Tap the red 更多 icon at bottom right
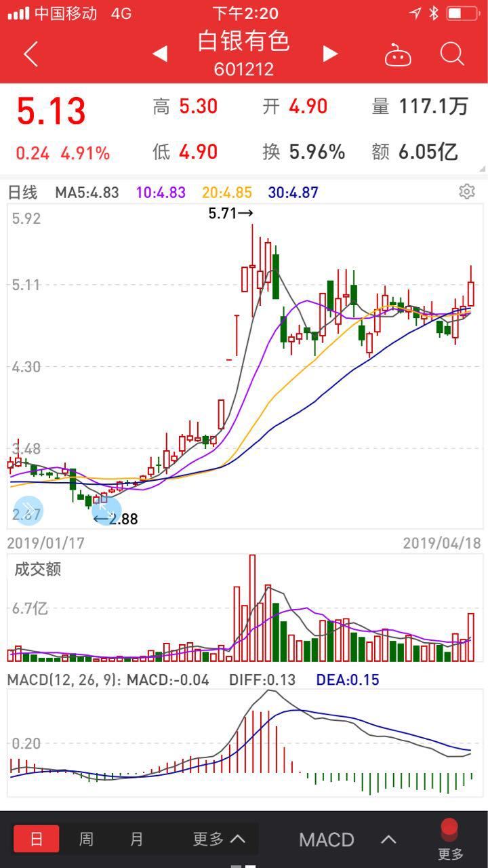The width and height of the screenshot is (488, 868). point(450,839)
